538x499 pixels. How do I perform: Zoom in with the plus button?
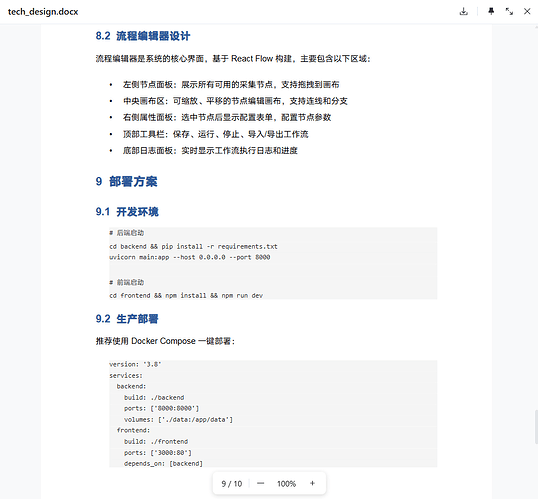[x=312, y=483]
